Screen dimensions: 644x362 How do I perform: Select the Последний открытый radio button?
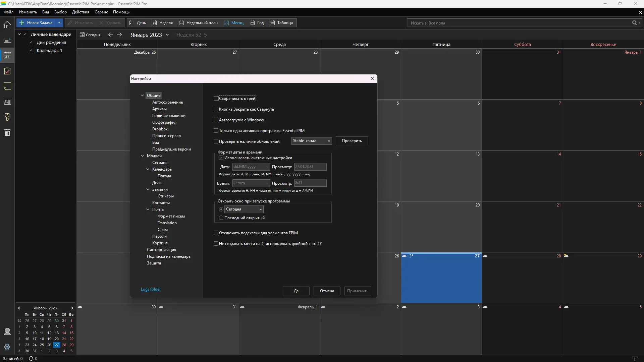click(221, 218)
